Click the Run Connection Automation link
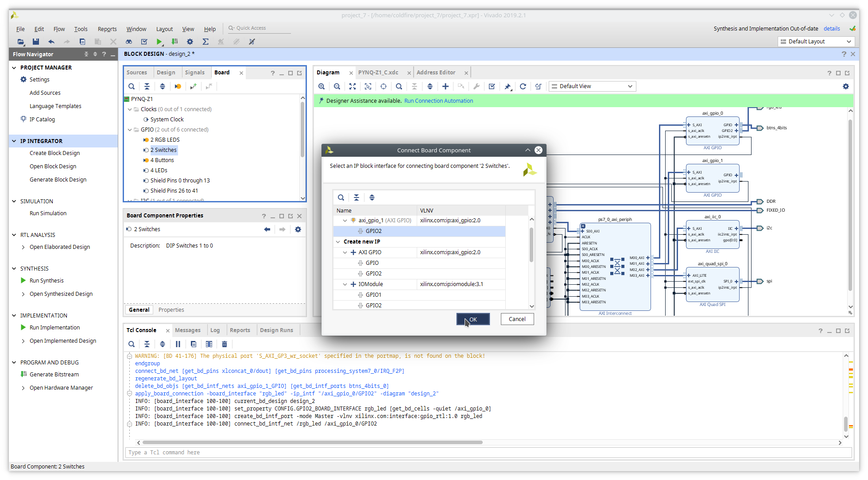 pos(438,100)
